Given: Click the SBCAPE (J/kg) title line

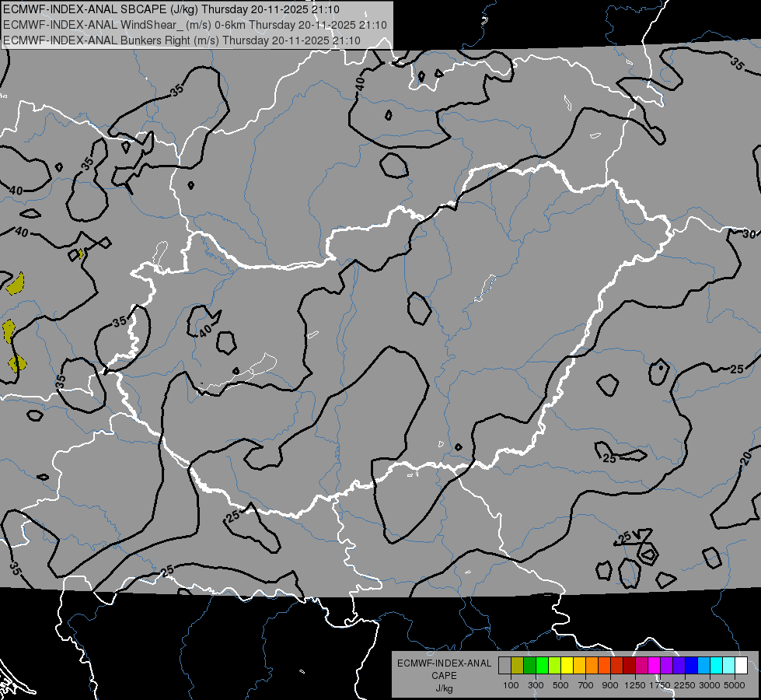Looking at the screenshot, I should click(x=171, y=9).
